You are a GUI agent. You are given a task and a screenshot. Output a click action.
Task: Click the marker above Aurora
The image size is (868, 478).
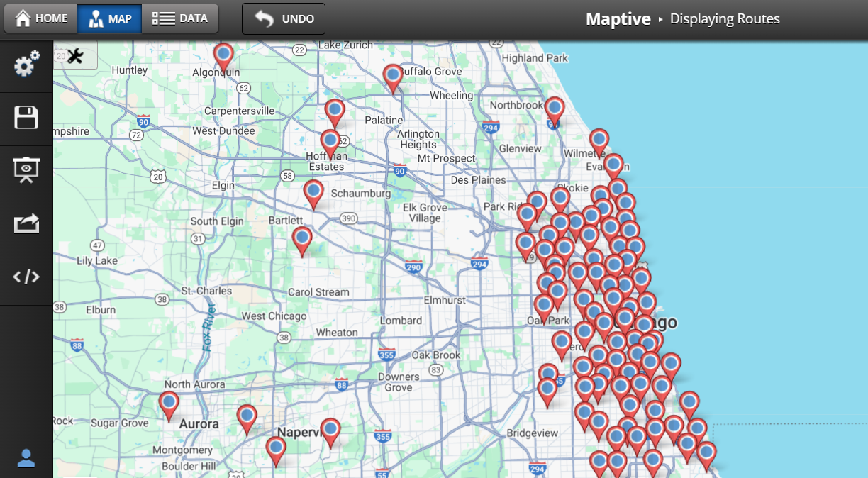(169, 402)
